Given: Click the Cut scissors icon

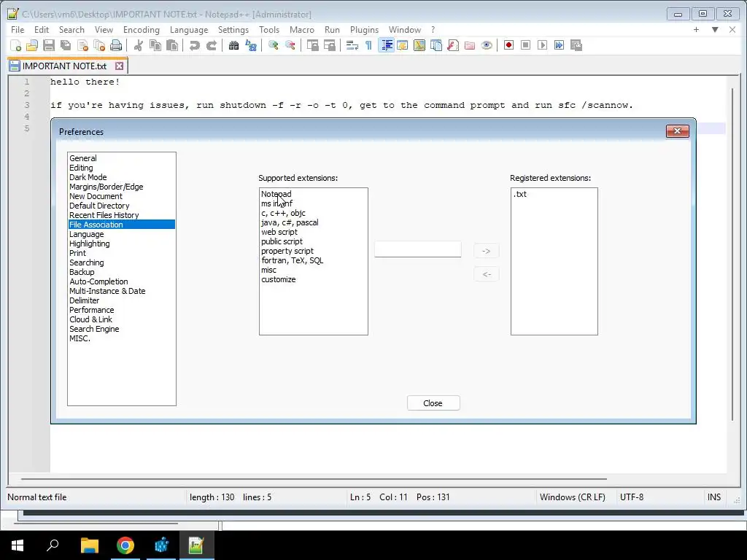Looking at the screenshot, I should coord(138,45).
